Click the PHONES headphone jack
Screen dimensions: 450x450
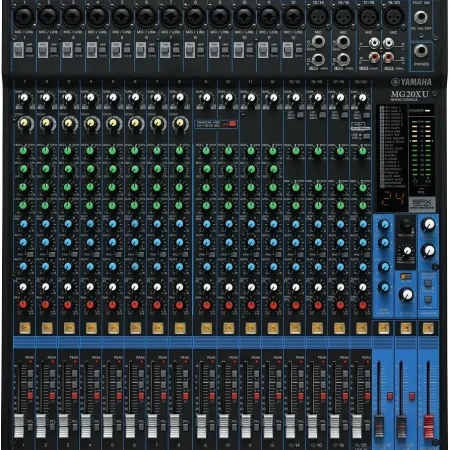pyautogui.click(x=421, y=51)
